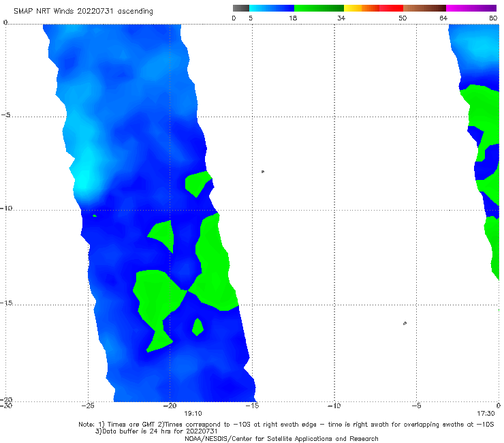Click the '3)Data buffer is 24 hrs' note line
Screen dimensions: 504x443
click(156, 431)
